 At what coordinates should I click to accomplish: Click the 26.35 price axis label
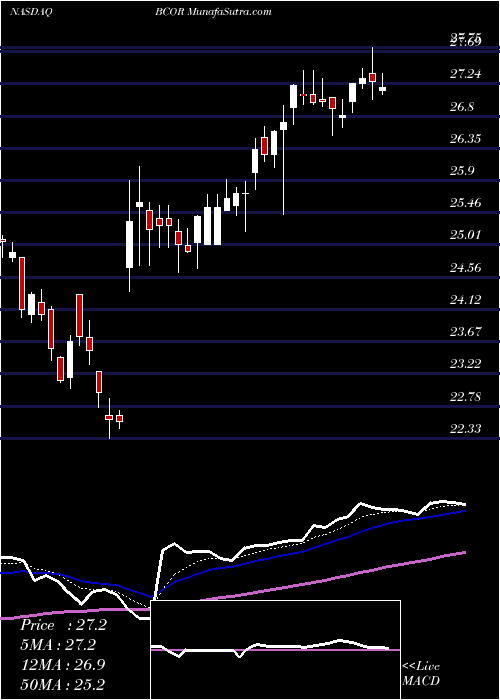(x=465, y=139)
